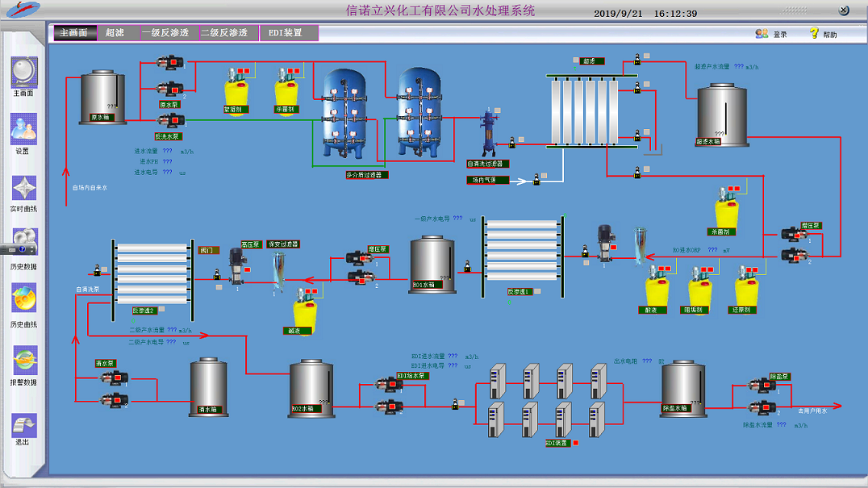
Task: Click the 退出 exit icon in sidebar
Action: [23, 424]
